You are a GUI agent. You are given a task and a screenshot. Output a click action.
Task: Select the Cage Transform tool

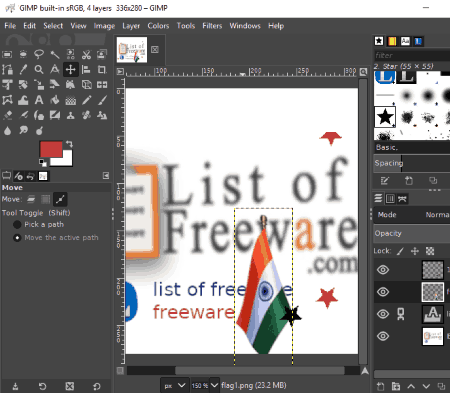pos(7,100)
